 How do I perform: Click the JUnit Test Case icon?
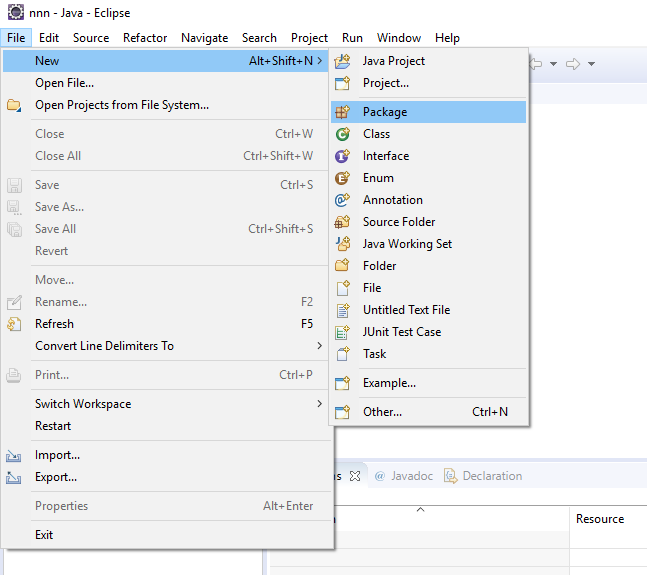pos(342,332)
